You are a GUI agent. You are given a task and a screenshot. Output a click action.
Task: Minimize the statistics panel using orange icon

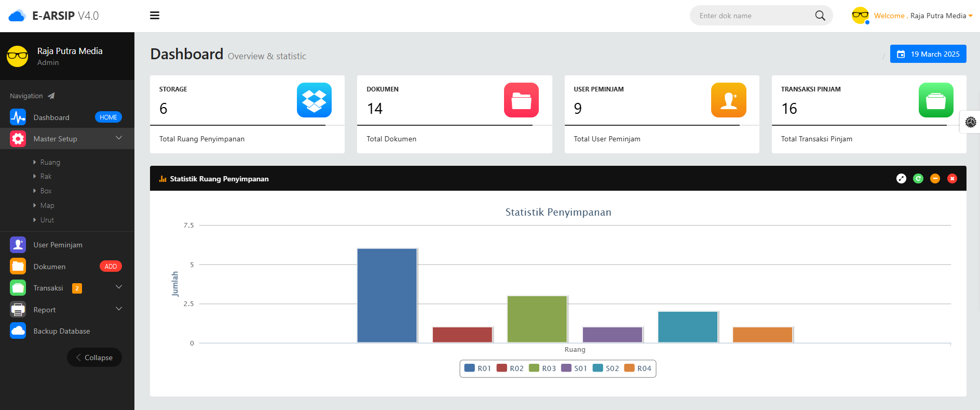[935, 179]
